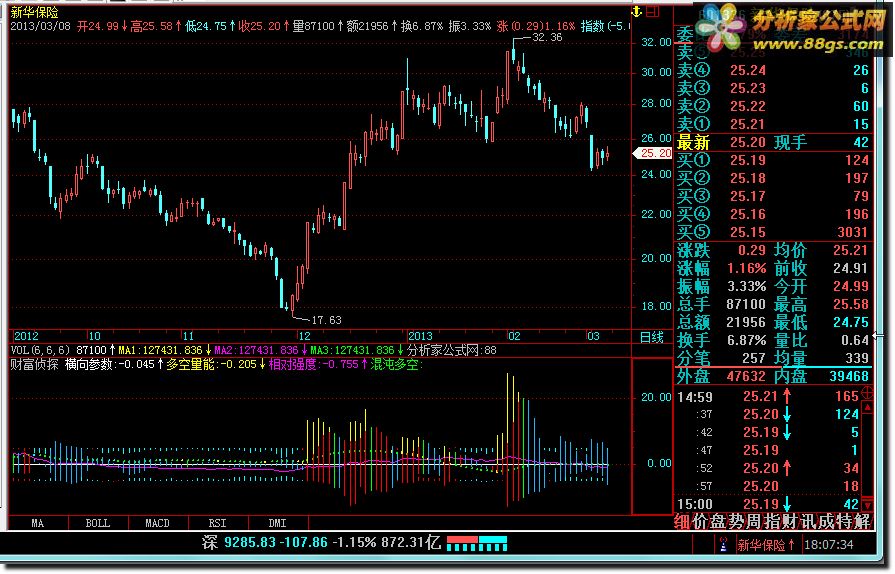Click the 总手 value 87100 in side panel

pos(746,305)
